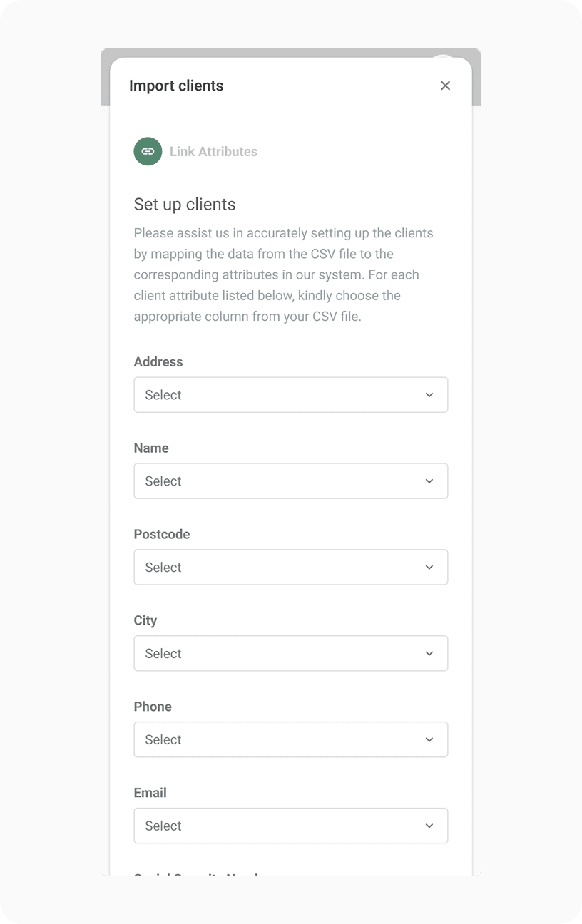
Task: Close the Import clients dialog
Action: click(445, 86)
